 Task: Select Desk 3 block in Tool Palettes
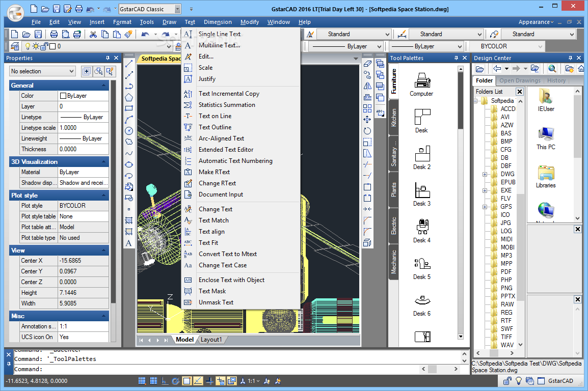421,194
